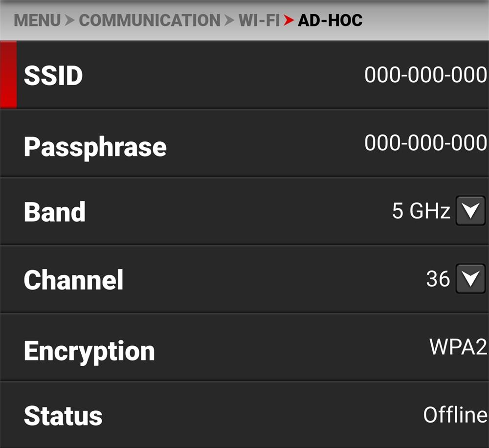The width and height of the screenshot is (489, 448).
Task: Click the red arrow before AD-HOC
Action: click(x=289, y=21)
